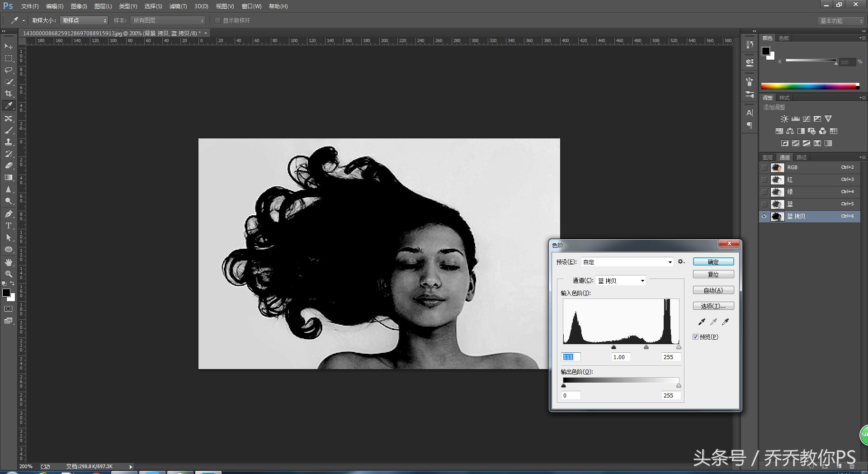
Task: Select the Crop tool
Action: click(9, 94)
